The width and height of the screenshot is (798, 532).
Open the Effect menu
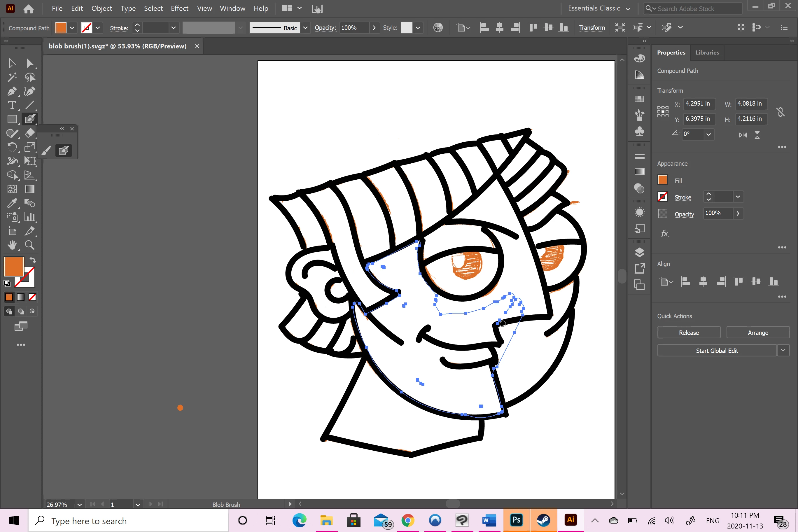179,8
